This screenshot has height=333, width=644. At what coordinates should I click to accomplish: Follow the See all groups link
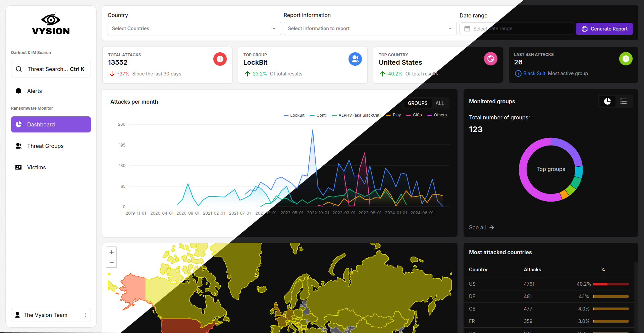tap(481, 227)
